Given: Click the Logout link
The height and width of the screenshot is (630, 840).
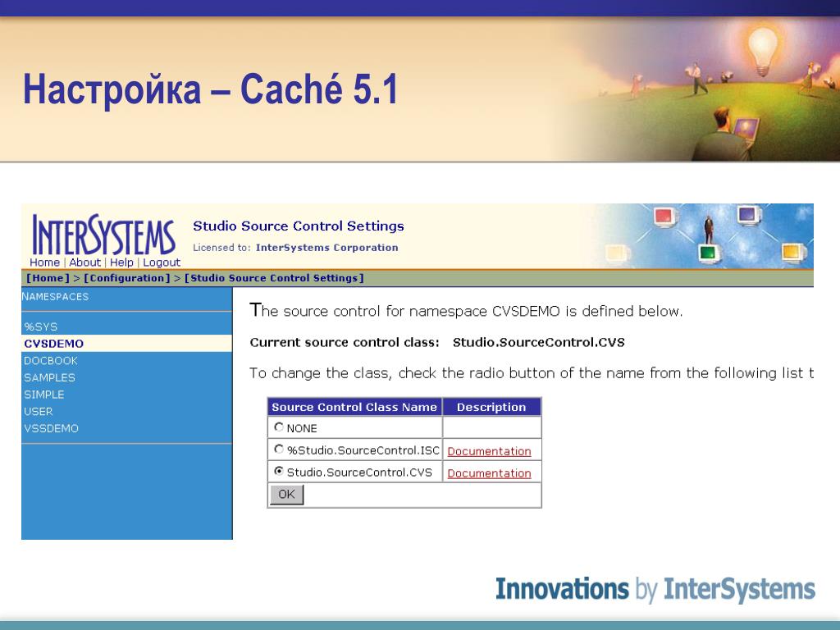Looking at the screenshot, I should click(x=162, y=262).
